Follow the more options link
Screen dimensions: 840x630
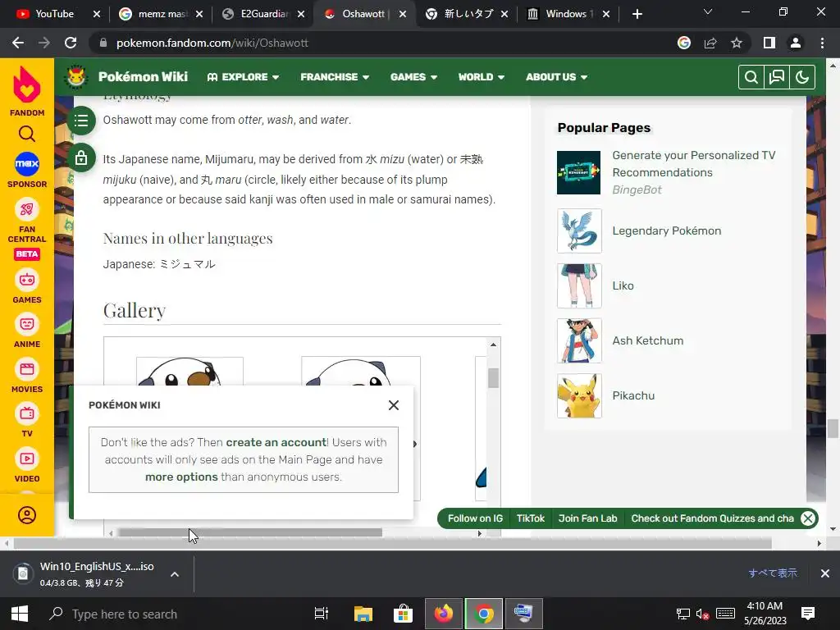181,477
